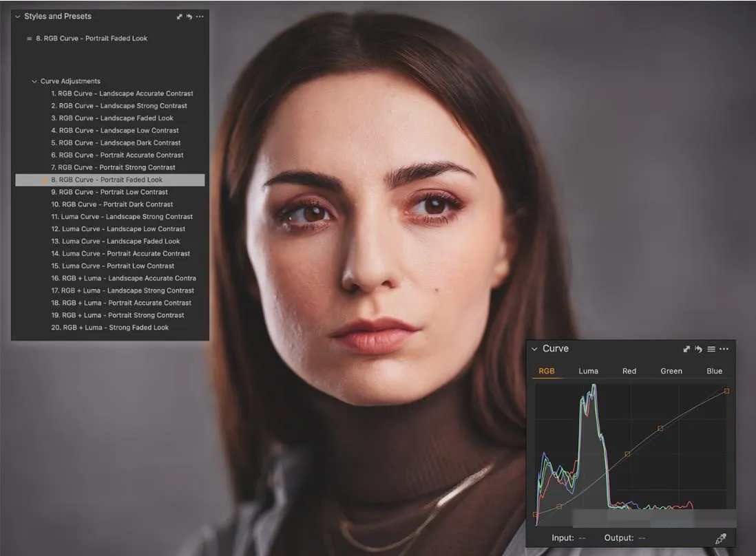Click the Curve panel expand arrow icon
The width and height of the screenshot is (756, 556).
(686, 349)
